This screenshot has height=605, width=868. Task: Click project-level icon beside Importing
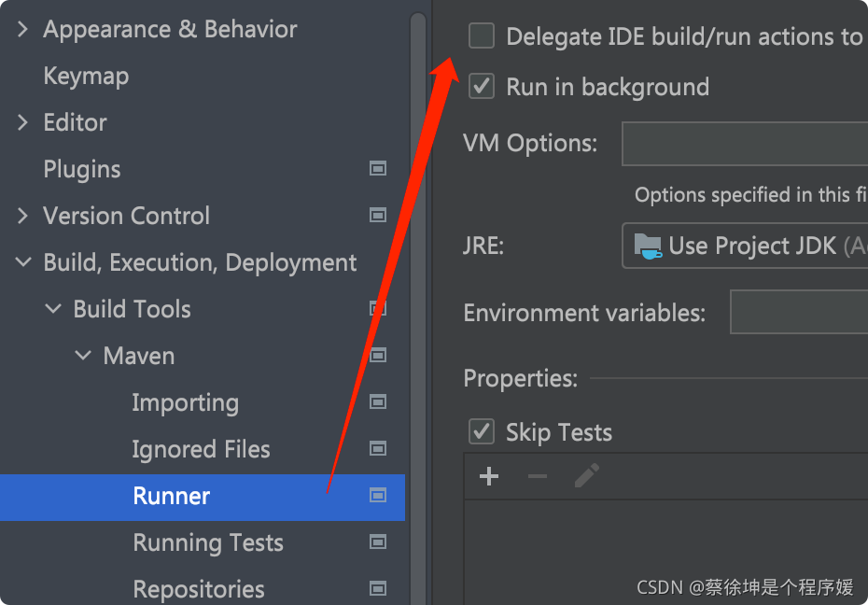[378, 401]
